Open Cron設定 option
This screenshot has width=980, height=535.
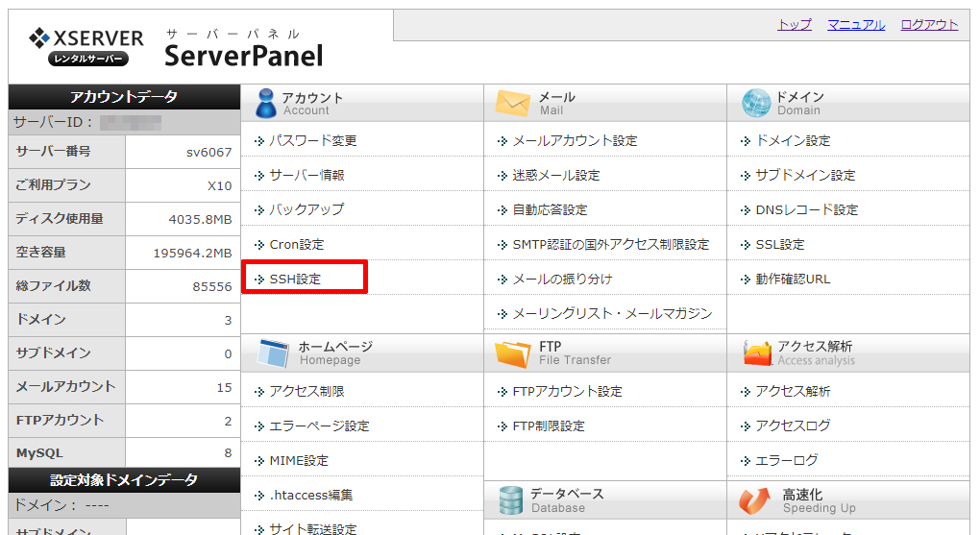tap(297, 244)
